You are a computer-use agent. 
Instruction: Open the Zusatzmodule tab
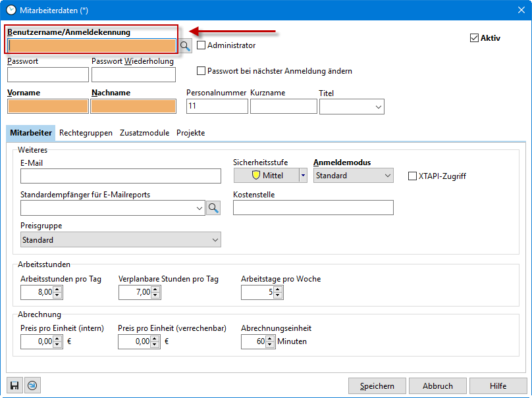[x=144, y=133]
